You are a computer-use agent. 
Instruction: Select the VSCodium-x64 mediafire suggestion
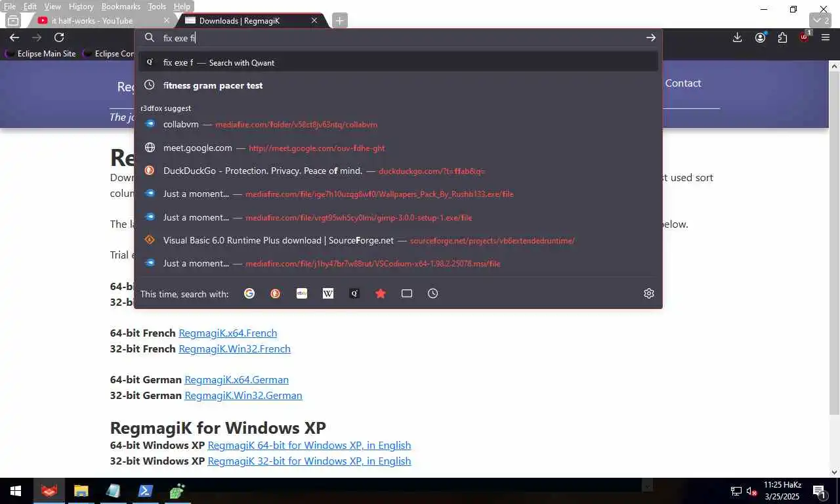point(398,263)
